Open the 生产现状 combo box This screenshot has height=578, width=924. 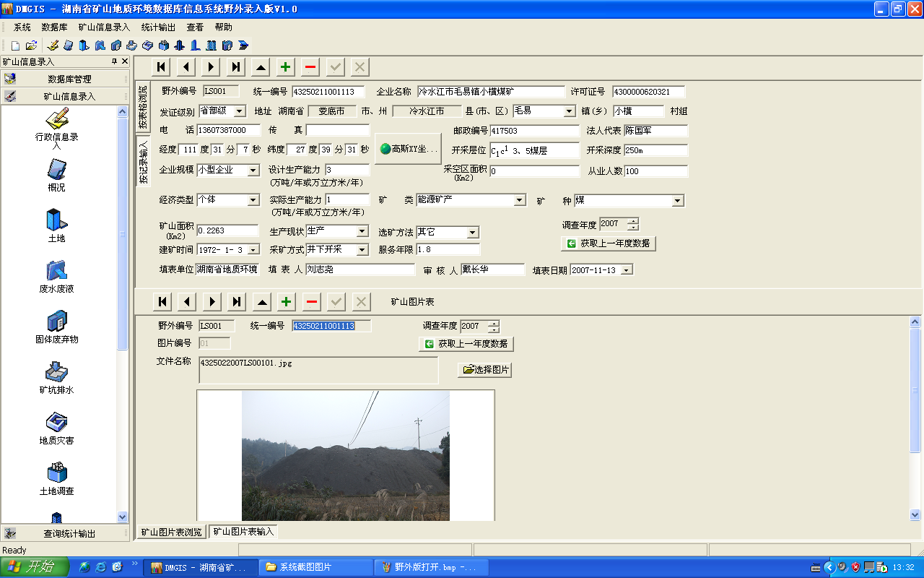pyautogui.click(x=362, y=231)
